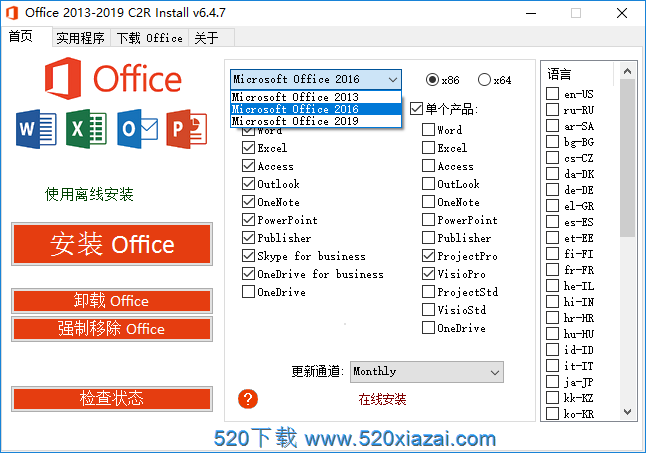Toggle the 单个产品 checkbox
Viewport: 646px width, 453px height.
tap(416, 109)
